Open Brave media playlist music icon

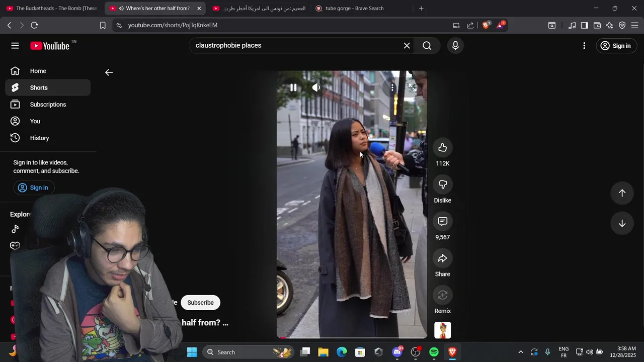pyautogui.click(x=572, y=25)
